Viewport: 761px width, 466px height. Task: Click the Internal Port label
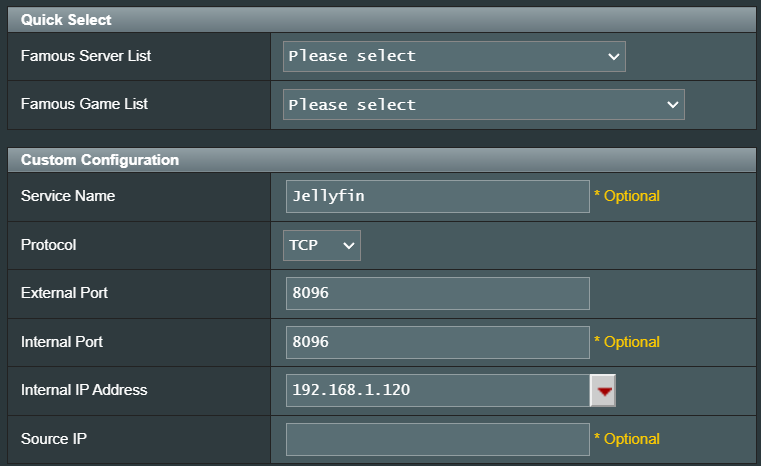coord(62,342)
